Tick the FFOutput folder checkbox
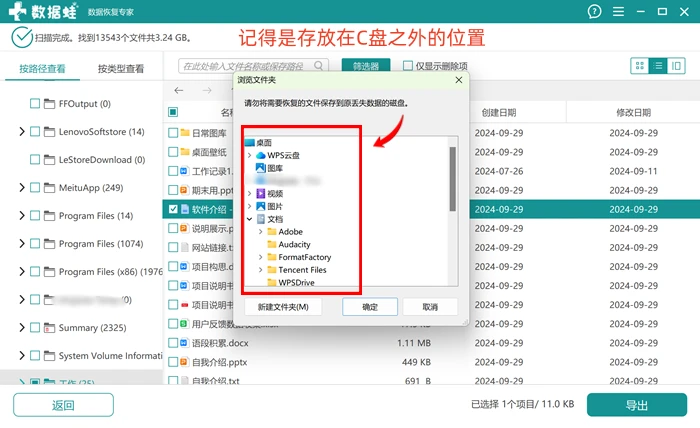Viewport: 700px width, 428px height. pyautogui.click(x=35, y=104)
